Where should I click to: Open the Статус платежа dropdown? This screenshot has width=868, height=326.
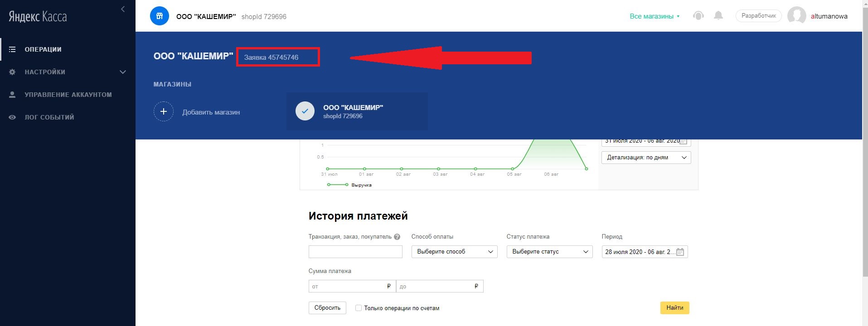[x=550, y=252]
